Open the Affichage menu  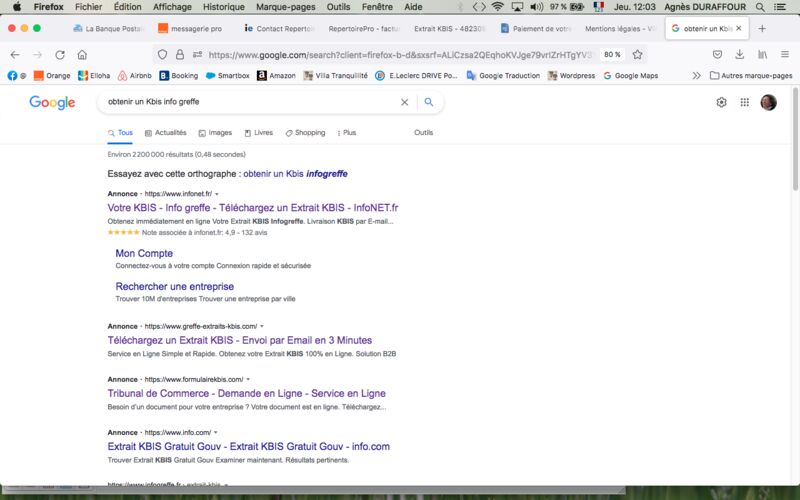(x=172, y=7)
